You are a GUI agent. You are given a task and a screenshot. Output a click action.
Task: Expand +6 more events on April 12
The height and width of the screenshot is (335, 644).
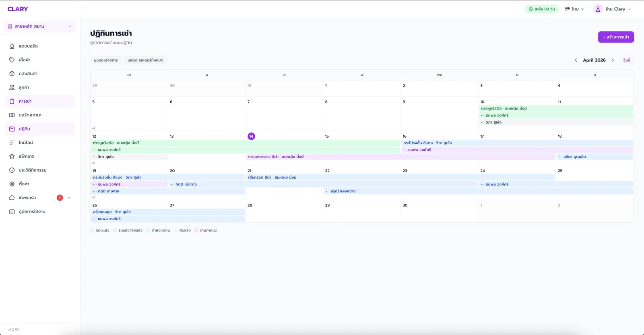click(93, 163)
